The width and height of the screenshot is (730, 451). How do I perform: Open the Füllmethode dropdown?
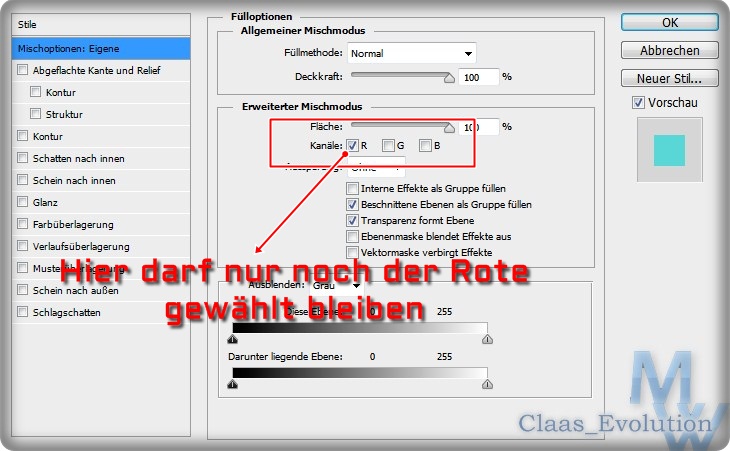pos(411,53)
